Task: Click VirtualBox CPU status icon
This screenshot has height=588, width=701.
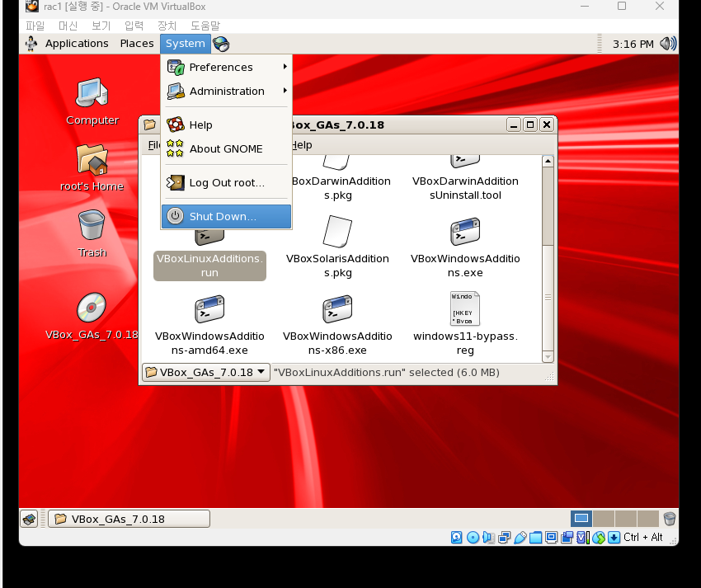Action: [x=582, y=537]
